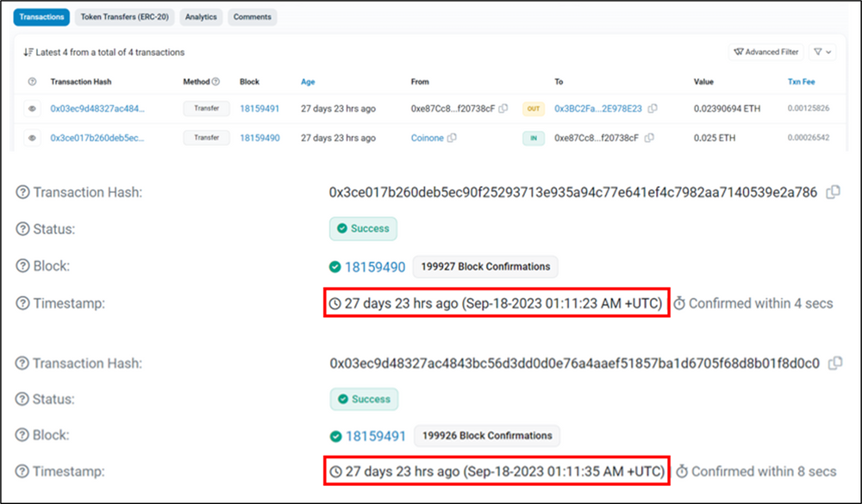Screen dimensions: 862x504
Task: Visit the Coinone address page
Action: (426, 137)
